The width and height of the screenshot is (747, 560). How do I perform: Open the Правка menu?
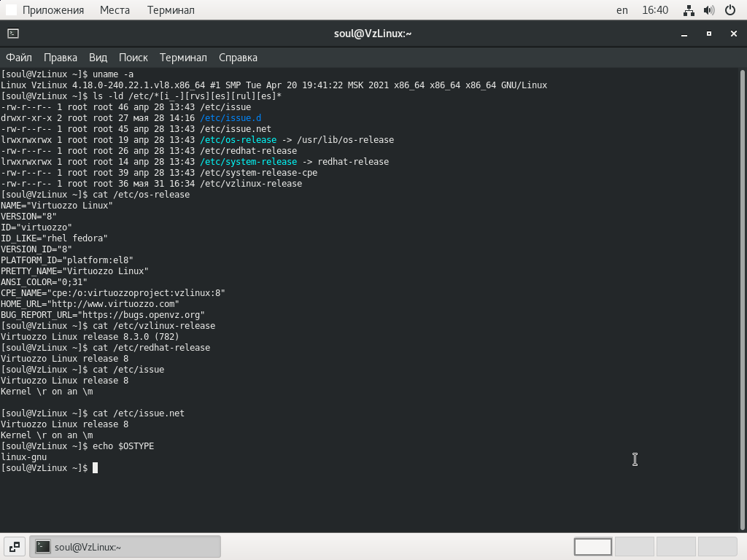point(61,58)
